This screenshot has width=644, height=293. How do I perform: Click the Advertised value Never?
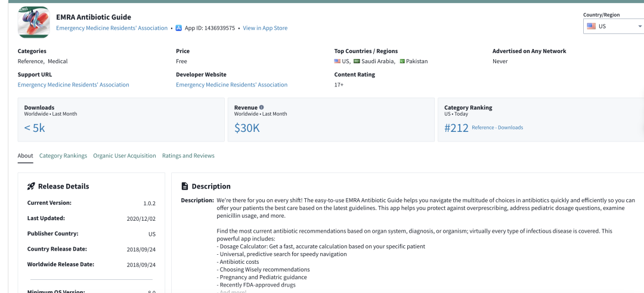[x=500, y=61]
